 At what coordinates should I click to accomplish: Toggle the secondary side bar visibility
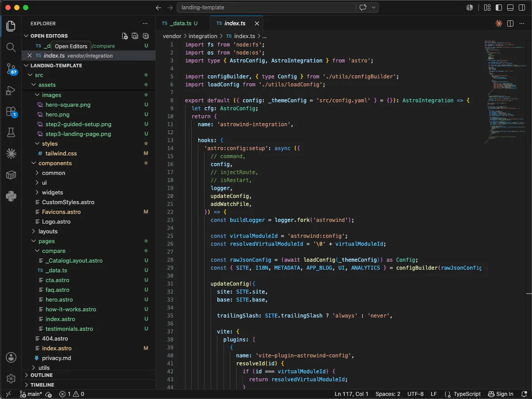pos(521,8)
